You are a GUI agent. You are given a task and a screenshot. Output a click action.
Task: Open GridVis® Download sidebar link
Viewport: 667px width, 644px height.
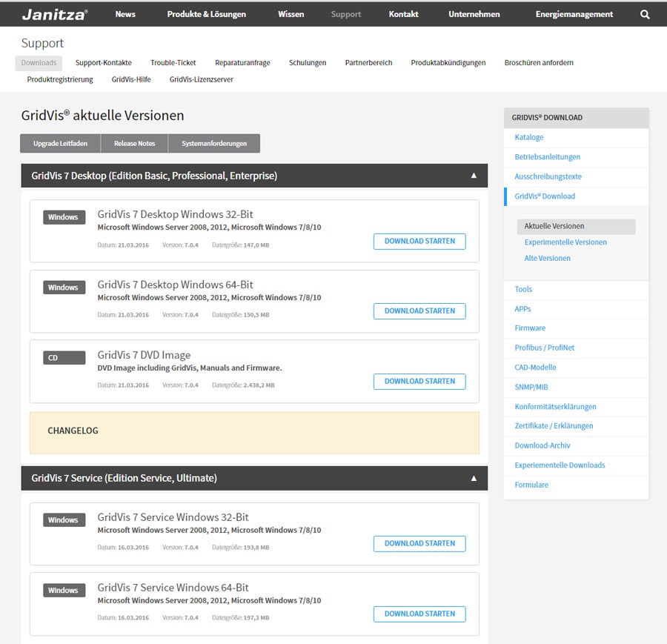coord(545,196)
